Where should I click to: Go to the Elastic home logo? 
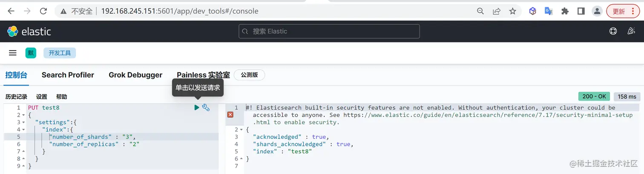point(29,31)
